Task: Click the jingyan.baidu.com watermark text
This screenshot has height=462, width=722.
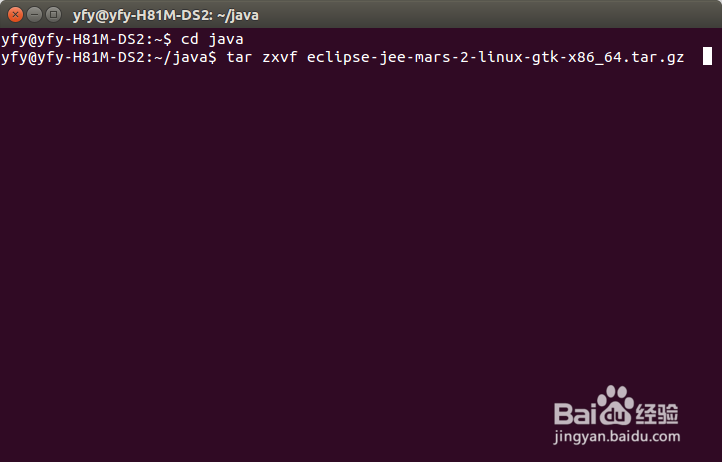Action: (x=617, y=436)
